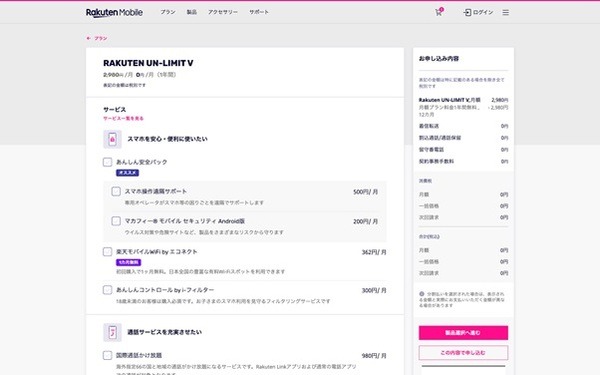600x375 pixels.
Task: Click the オススメ badge
Action: coord(127,173)
